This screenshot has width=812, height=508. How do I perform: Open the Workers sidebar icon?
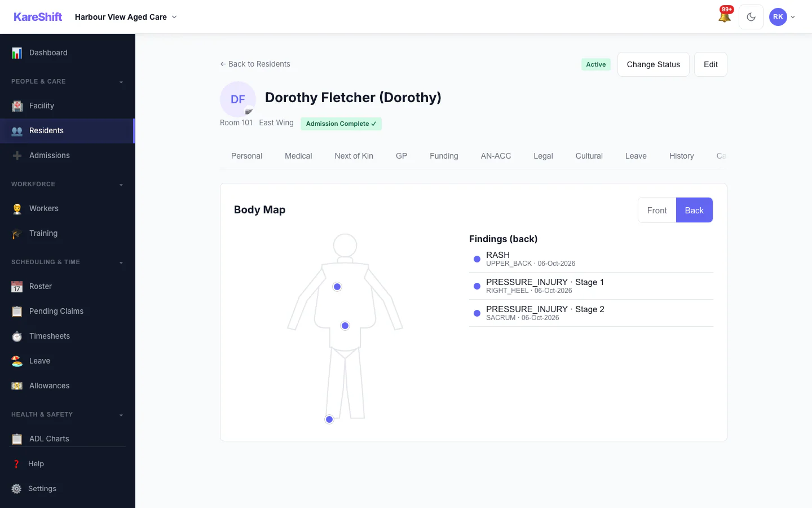(x=17, y=208)
